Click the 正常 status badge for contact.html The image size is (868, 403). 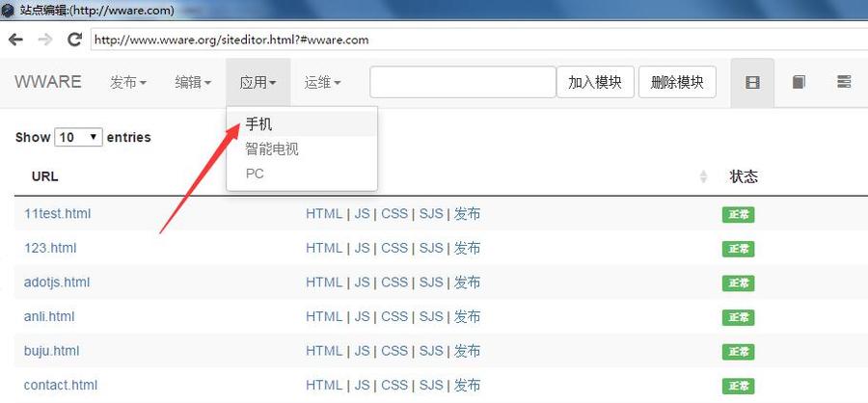738,387
